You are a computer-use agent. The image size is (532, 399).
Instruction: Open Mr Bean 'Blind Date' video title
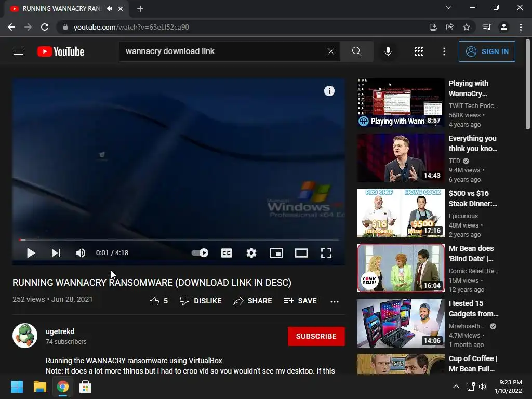(471, 254)
